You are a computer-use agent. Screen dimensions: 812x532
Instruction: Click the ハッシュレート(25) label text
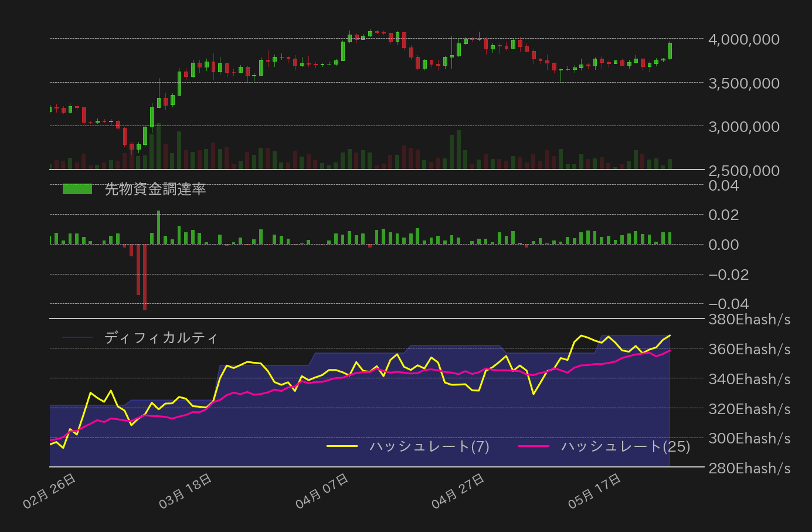(x=624, y=446)
